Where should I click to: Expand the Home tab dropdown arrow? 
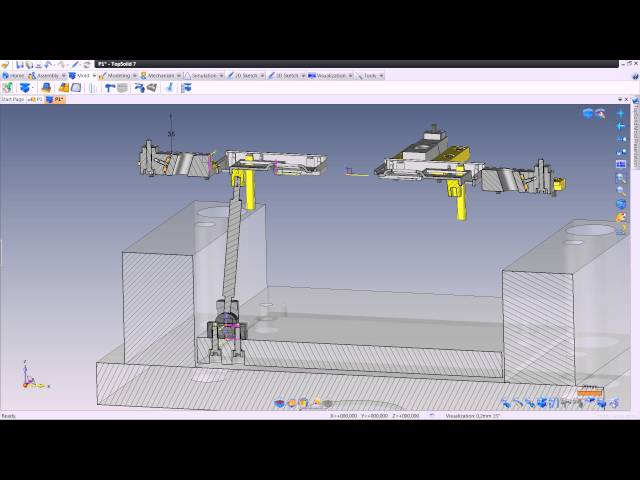[28, 75]
